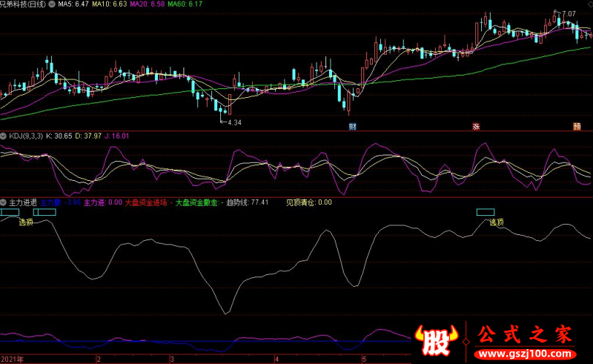This screenshot has height=364, width=593.
Task: Click the MA60: 6.17 value label
Action: [x=185, y=4]
